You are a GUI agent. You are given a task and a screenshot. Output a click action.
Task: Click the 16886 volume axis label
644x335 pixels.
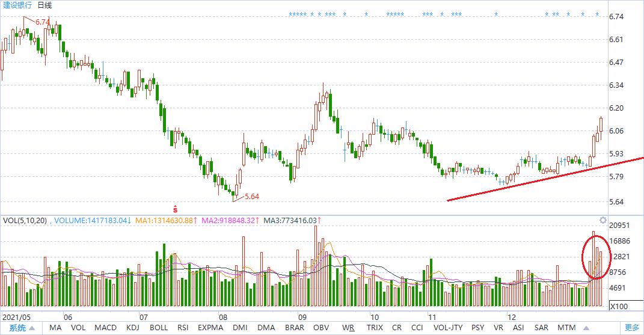[619, 241]
